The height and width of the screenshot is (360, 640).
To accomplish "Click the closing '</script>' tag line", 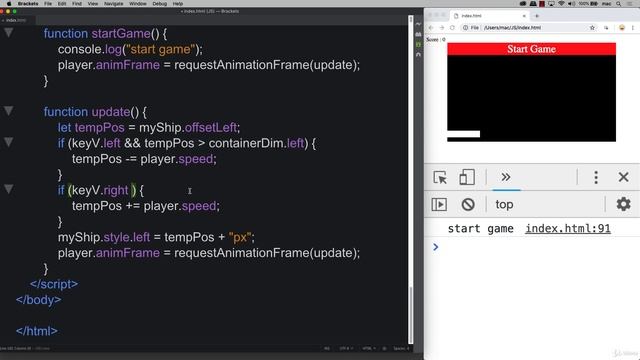I will pyautogui.click(x=54, y=284).
